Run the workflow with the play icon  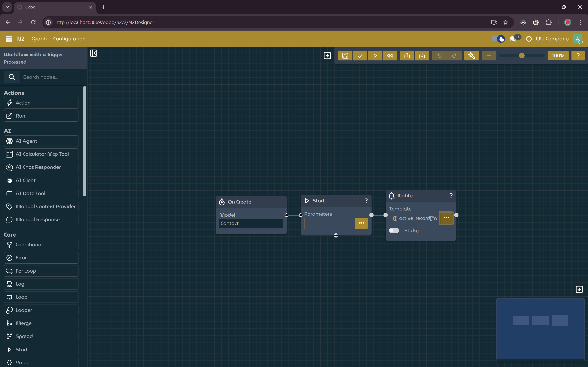point(375,56)
